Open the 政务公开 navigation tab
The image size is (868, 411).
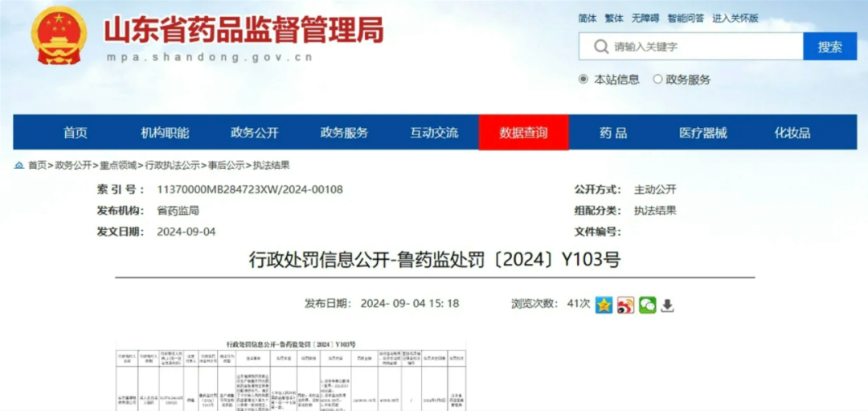pos(255,133)
